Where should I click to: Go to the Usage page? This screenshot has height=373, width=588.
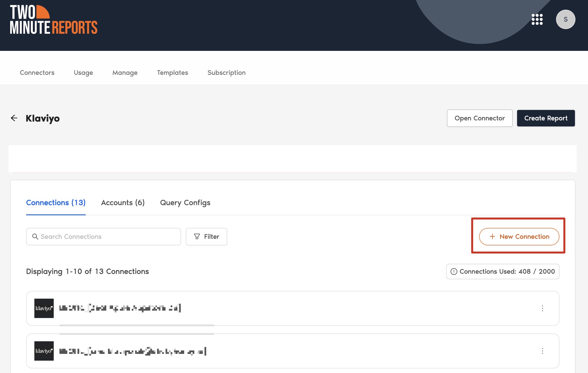(x=83, y=73)
